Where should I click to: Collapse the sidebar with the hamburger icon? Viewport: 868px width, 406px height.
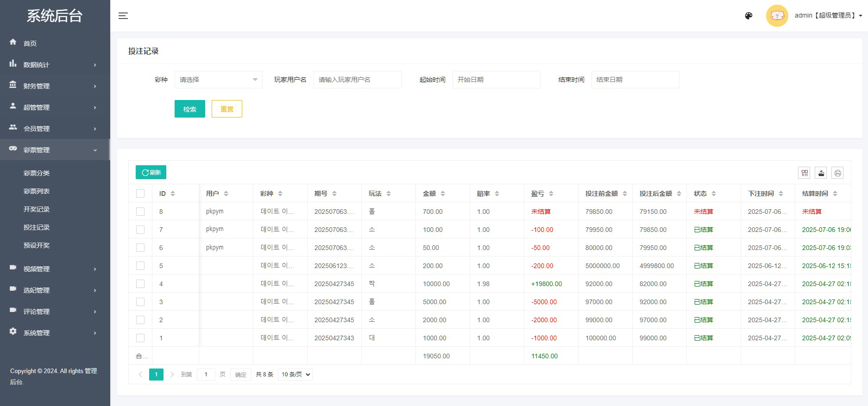point(123,16)
